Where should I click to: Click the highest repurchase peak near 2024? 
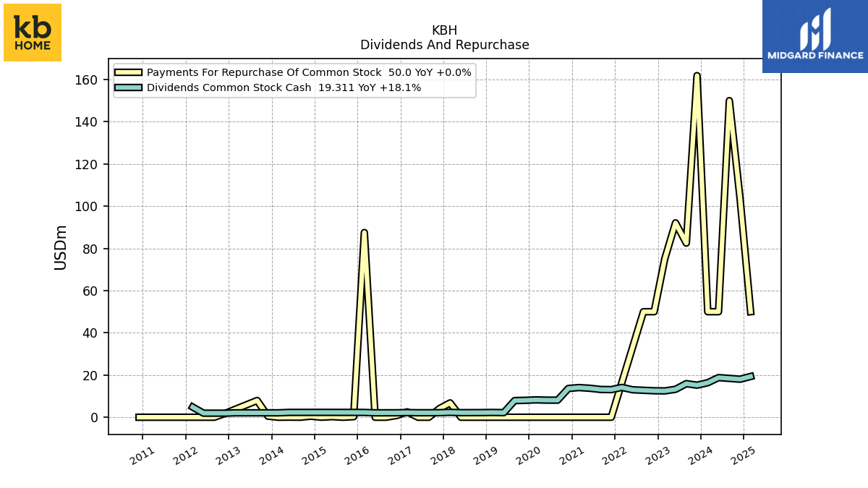coord(697,75)
